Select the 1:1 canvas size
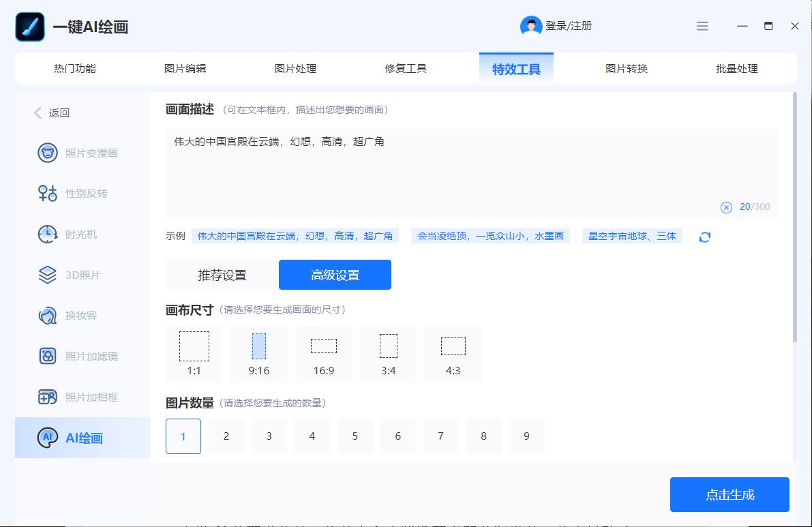The width and height of the screenshot is (812, 527). [194, 355]
